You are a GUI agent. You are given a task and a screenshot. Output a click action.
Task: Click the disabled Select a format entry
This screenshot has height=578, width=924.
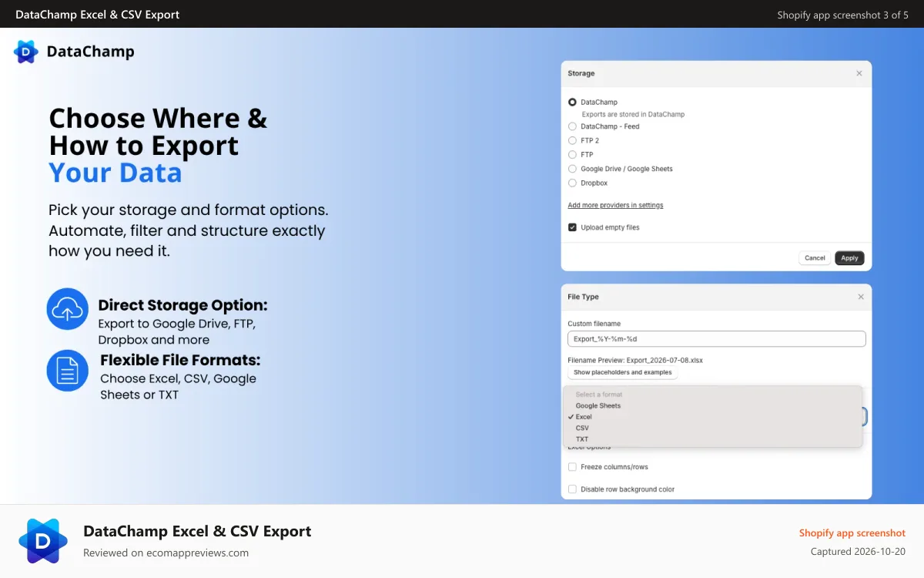598,395
